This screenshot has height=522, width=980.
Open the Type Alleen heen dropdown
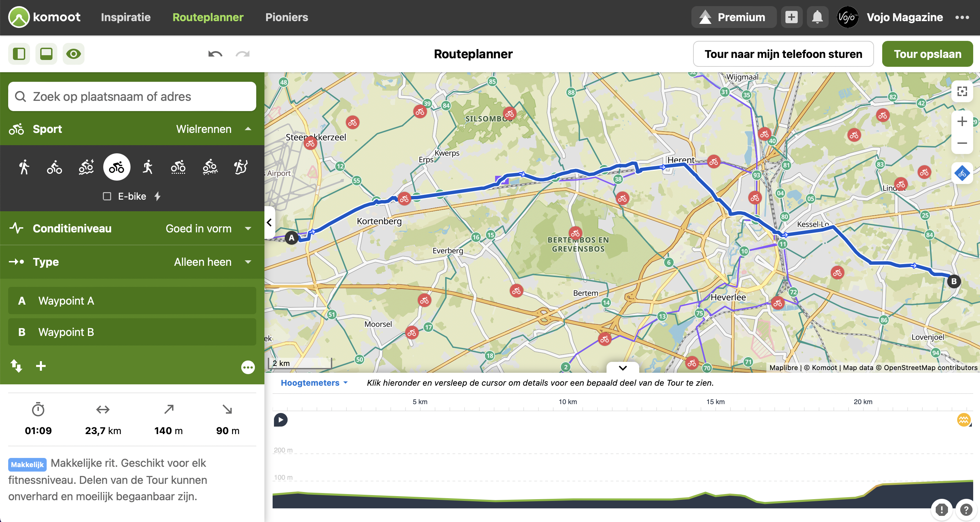(x=132, y=262)
